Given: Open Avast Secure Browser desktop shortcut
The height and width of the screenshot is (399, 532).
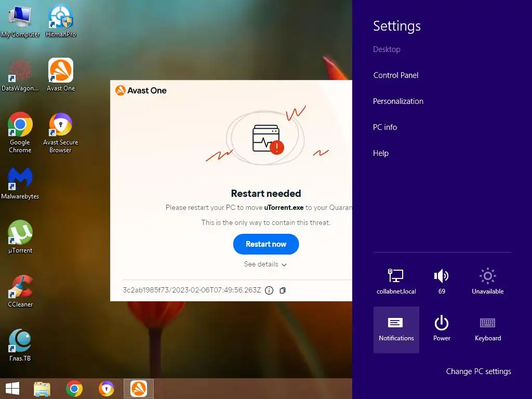Looking at the screenshot, I should 60,132.
